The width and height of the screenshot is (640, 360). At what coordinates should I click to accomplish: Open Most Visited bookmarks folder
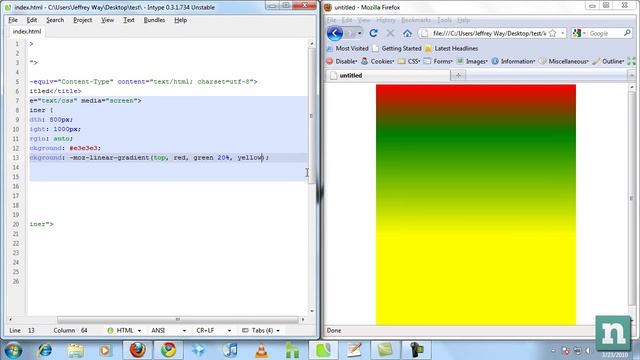348,49
